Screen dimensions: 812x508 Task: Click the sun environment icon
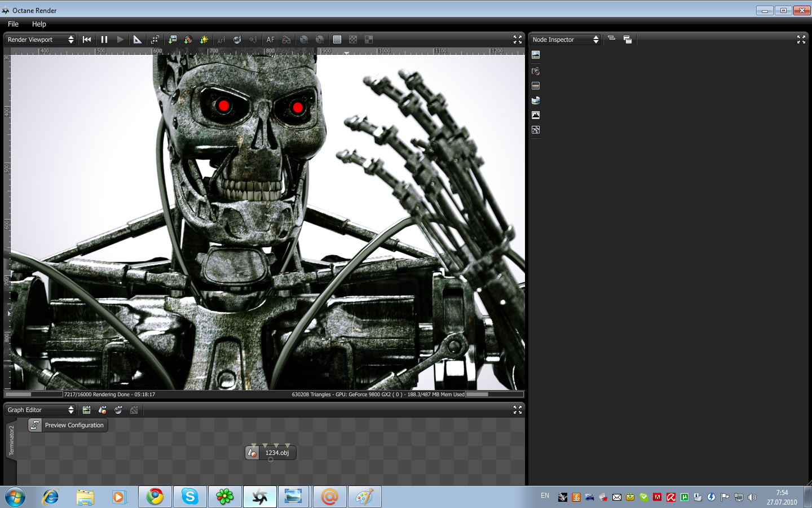point(204,40)
